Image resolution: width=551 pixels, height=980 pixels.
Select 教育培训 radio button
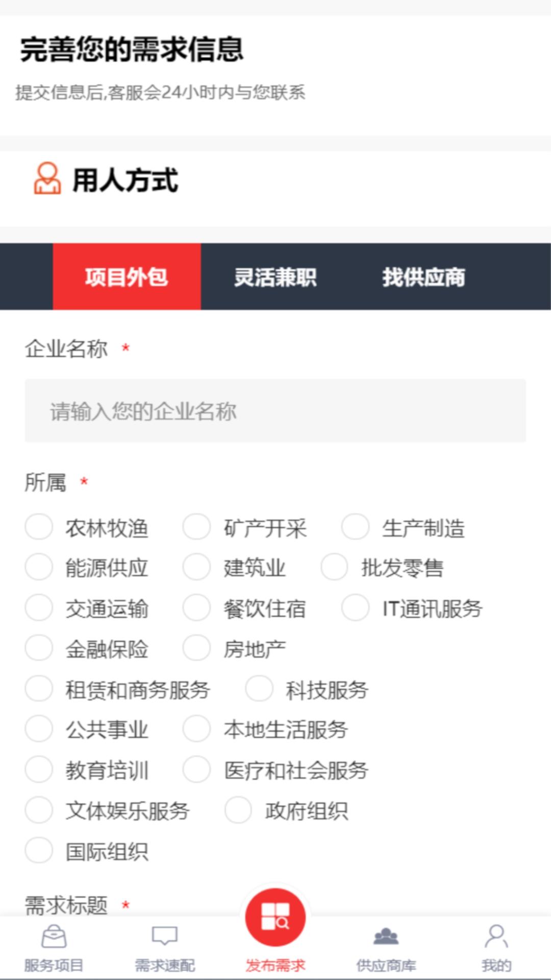[x=38, y=771]
